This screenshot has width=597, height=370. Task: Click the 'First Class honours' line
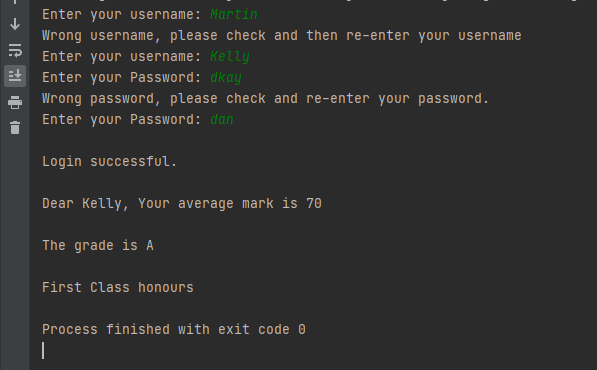[118, 287]
